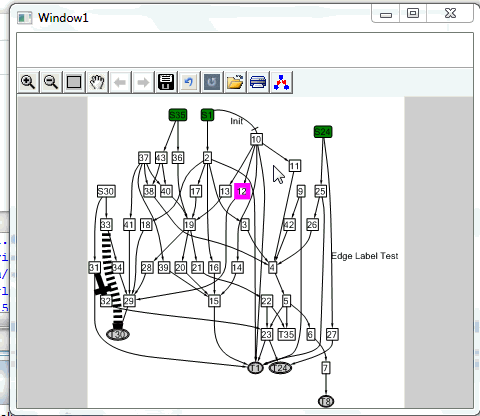Redo the last undone action

[212, 82]
